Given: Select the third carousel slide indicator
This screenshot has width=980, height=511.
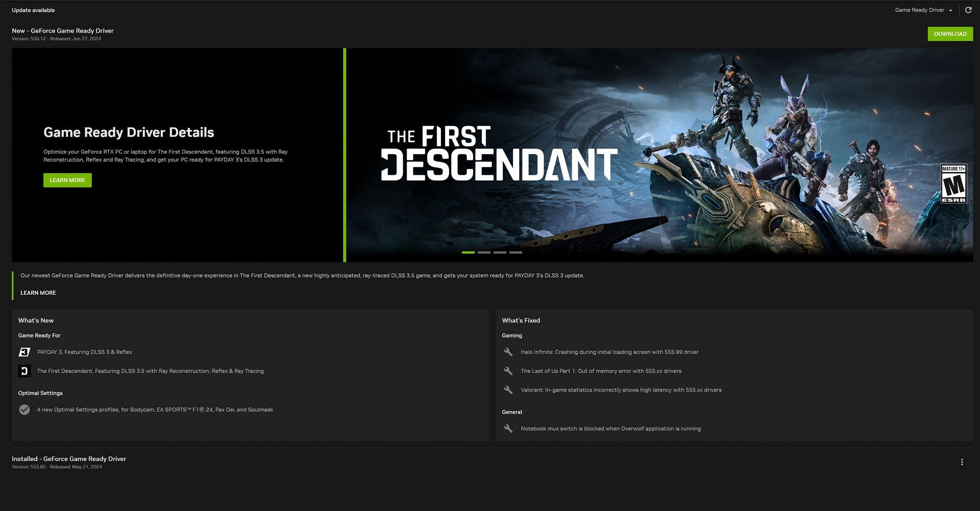Looking at the screenshot, I should tap(500, 252).
